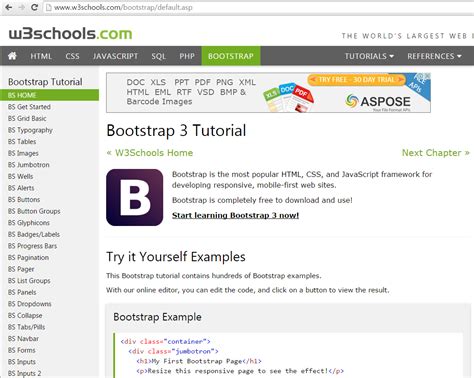Click the Bootstrap Example heading

tap(157, 317)
